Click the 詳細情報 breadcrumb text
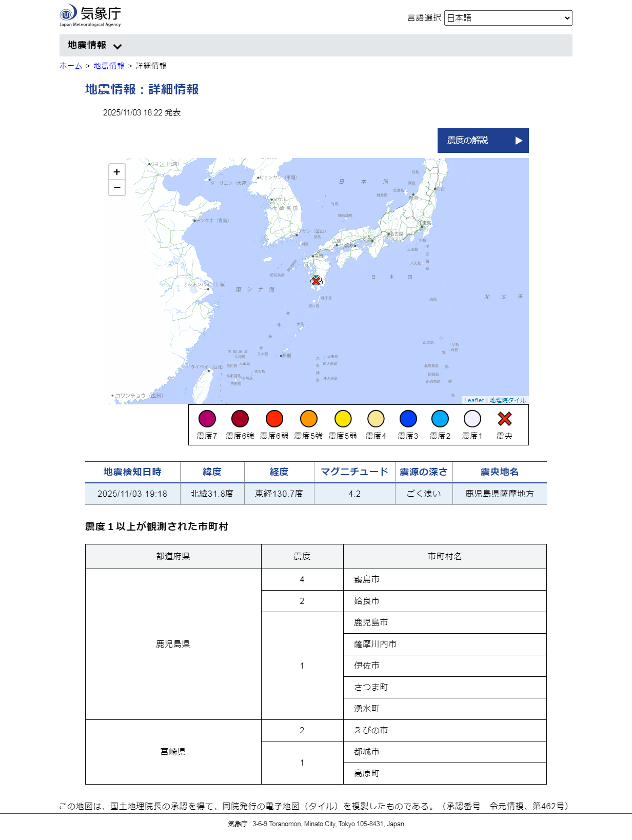Viewport: 632px width, 840px height. coord(151,66)
